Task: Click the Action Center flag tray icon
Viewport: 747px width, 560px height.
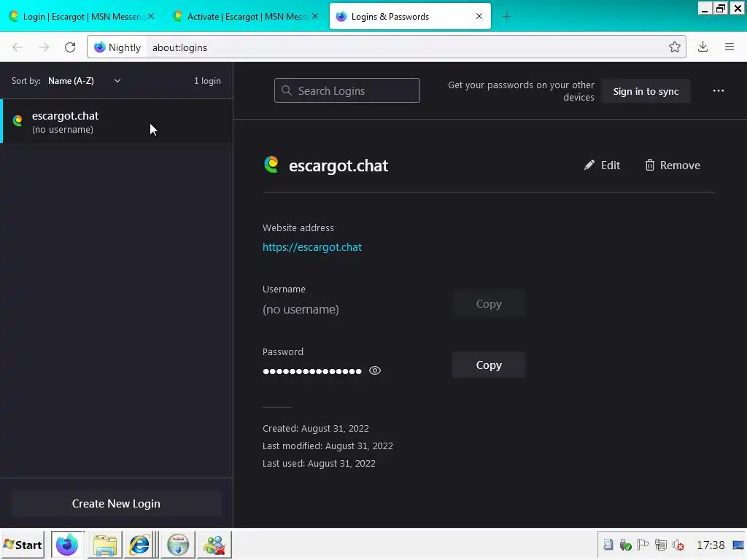Action: point(643,545)
